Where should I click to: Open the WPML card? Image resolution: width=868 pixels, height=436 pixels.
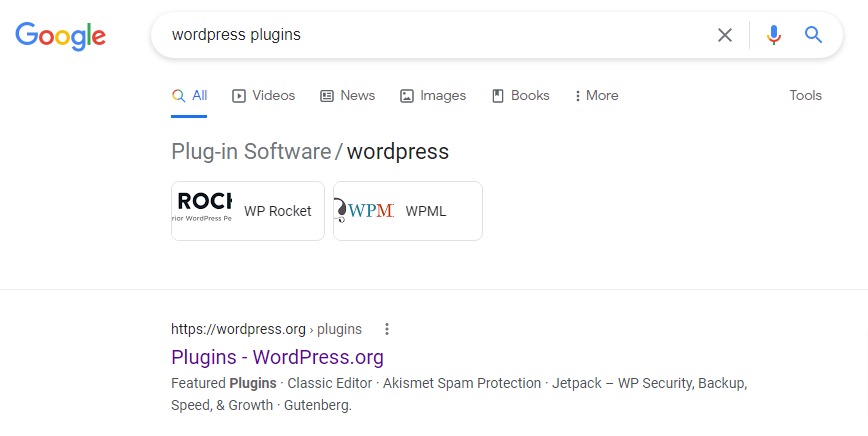(408, 211)
